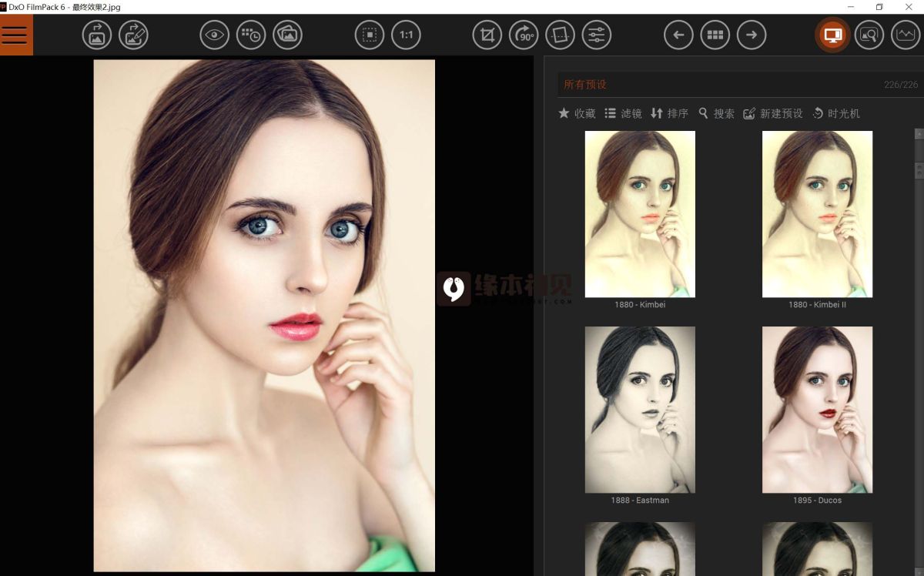This screenshot has width=924, height=576.
Task: Select the fit-to-screen zoom icon
Action: tap(370, 35)
